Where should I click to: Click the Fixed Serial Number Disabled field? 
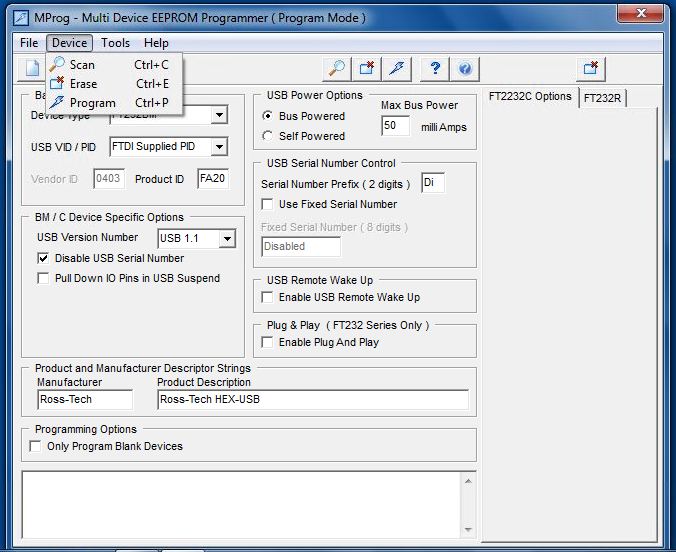point(300,246)
